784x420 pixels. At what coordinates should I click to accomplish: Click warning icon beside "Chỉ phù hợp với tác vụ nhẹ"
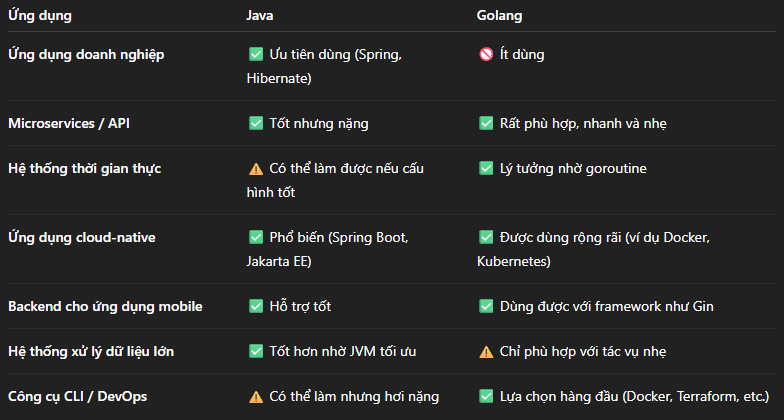[x=486, y=351]
